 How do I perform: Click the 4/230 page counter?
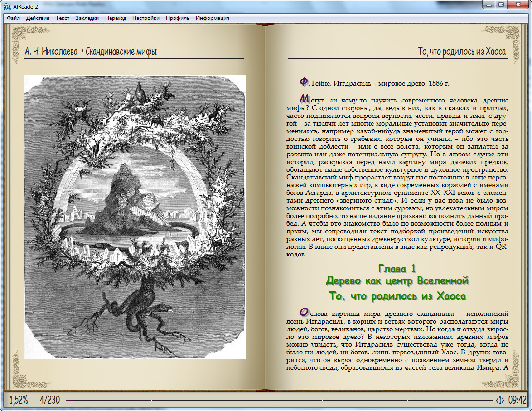pos(49,400)
